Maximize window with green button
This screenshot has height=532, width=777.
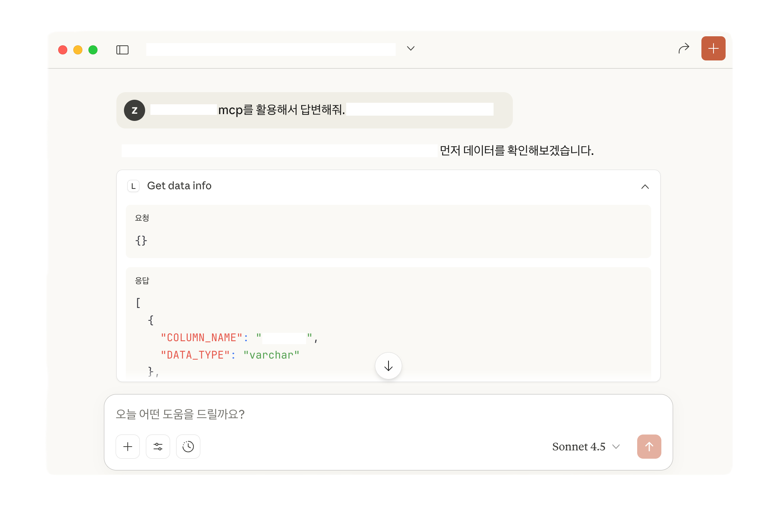coord(93,50)
